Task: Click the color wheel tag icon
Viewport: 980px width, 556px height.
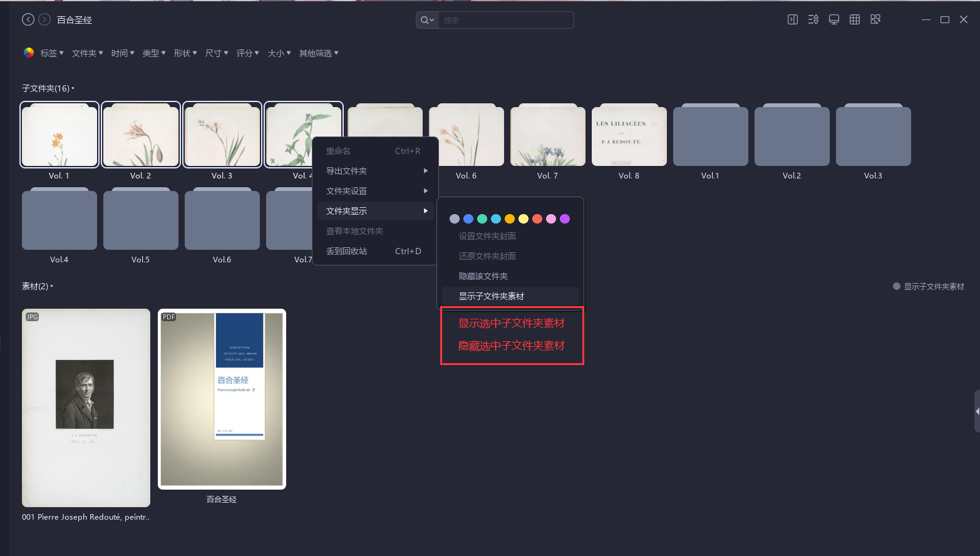Action: point(29,53)
